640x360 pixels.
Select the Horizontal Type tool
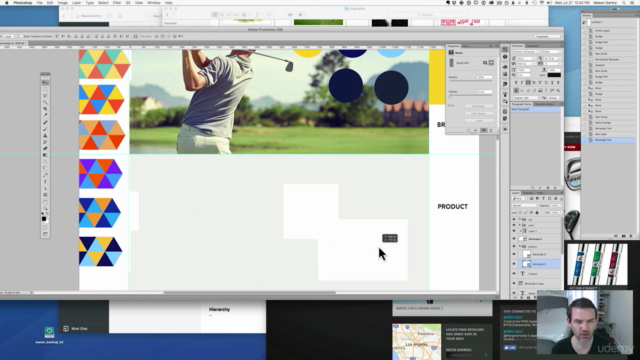[45, 181]
